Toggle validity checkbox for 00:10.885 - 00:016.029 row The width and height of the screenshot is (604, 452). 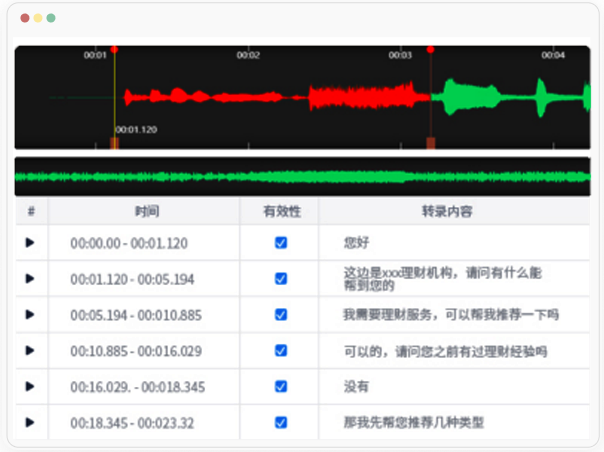(281, 351)
